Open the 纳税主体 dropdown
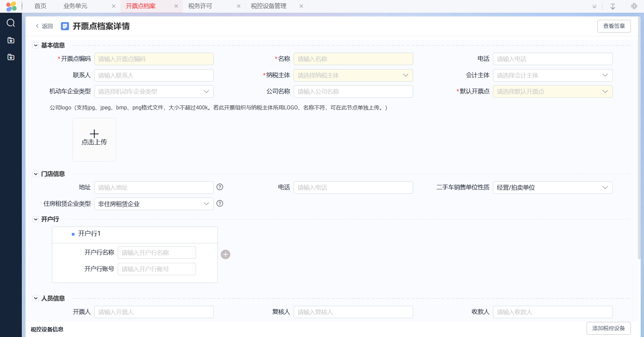 (353, 75)
